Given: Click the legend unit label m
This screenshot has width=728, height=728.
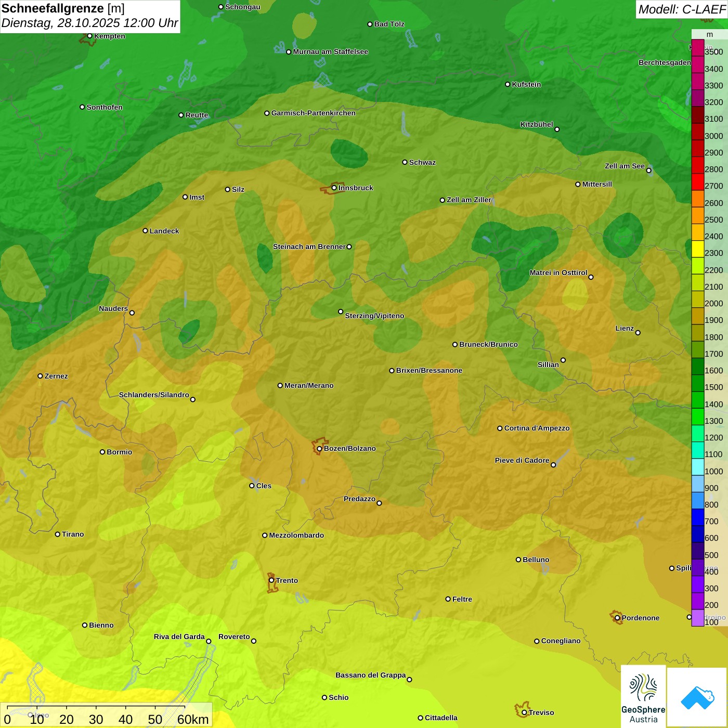Looking at the screenshot, I should [709, 34].
